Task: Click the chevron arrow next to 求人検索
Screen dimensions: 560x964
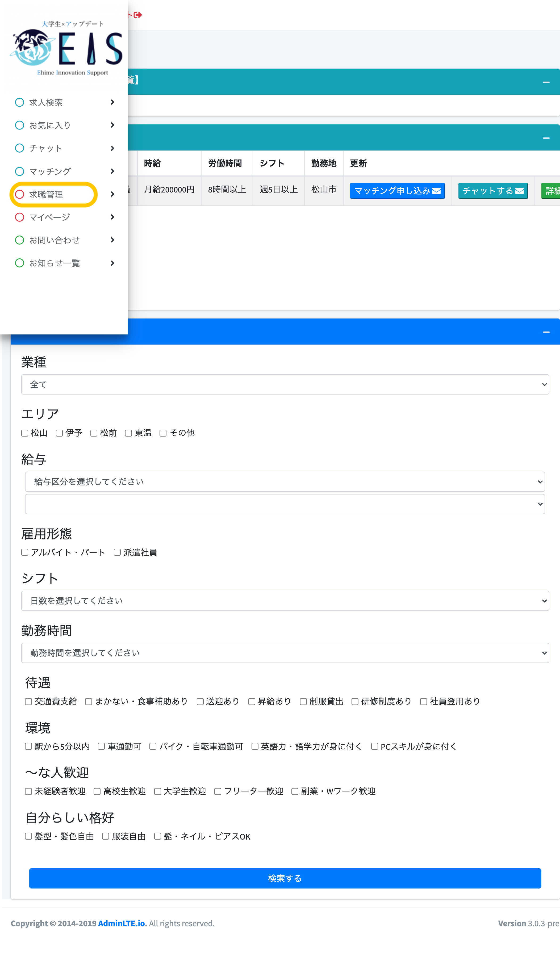Action: (112, 102)
